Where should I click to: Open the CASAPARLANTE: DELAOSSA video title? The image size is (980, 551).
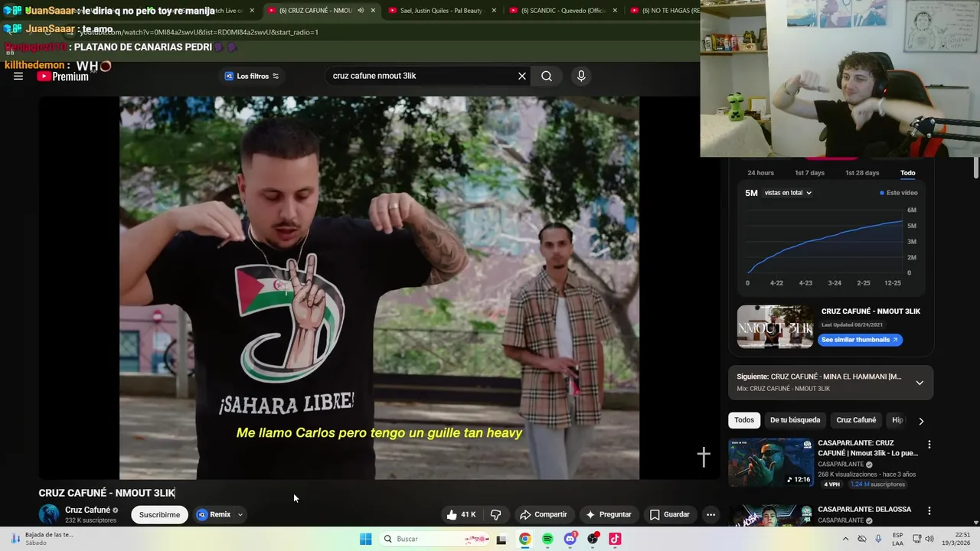[x=864, y=510]
